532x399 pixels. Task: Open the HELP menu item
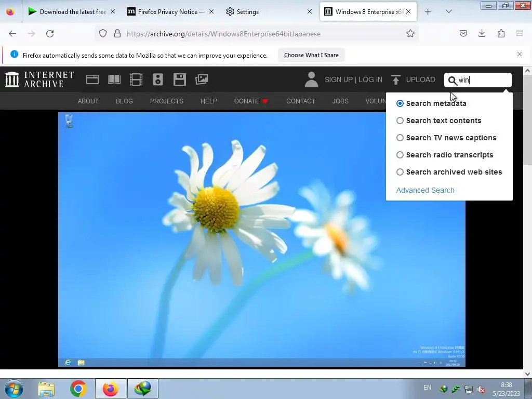click(209, 101)
